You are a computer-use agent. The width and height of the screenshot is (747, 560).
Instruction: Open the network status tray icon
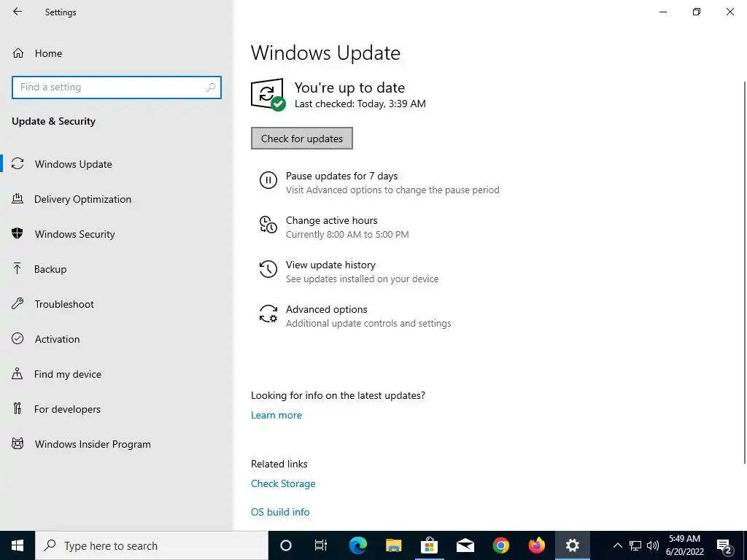635,545
